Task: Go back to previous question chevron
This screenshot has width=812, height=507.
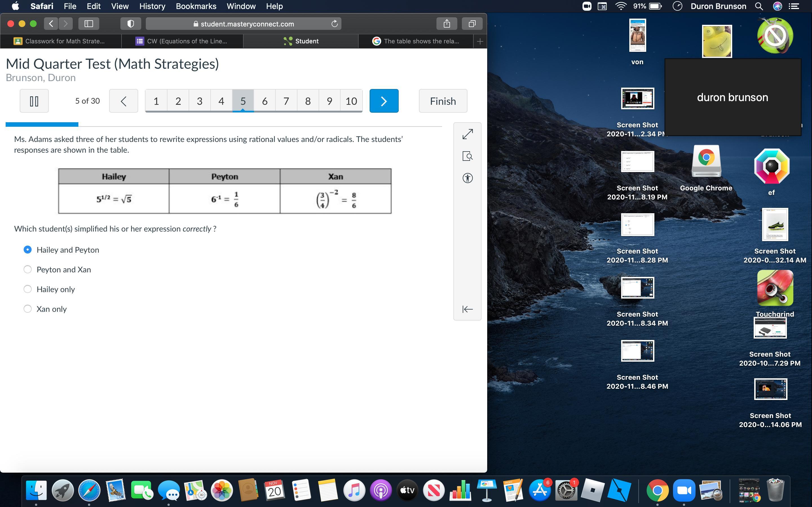Action: 123,101
